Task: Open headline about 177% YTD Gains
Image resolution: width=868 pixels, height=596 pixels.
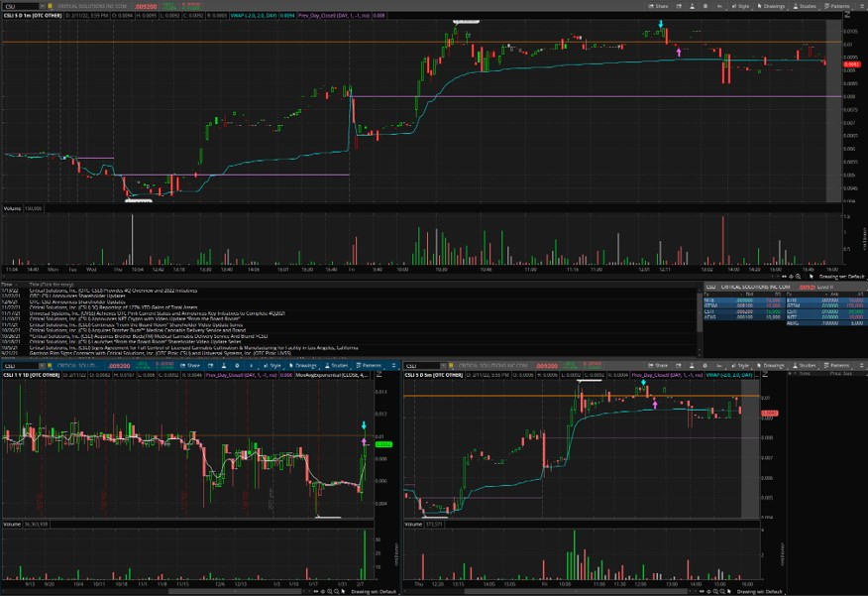Action: (x=113, y=307)
